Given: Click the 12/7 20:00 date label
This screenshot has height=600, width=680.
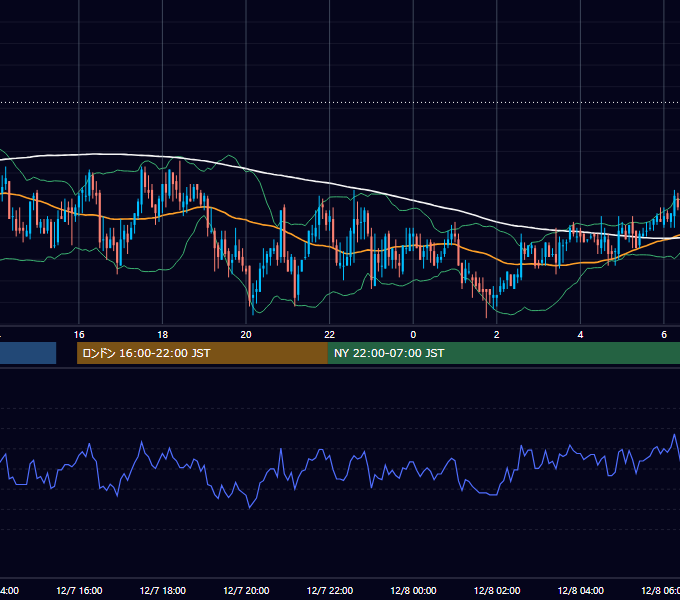Looking at the screenshot, I should pyautogui.click(x=246, y=591).
